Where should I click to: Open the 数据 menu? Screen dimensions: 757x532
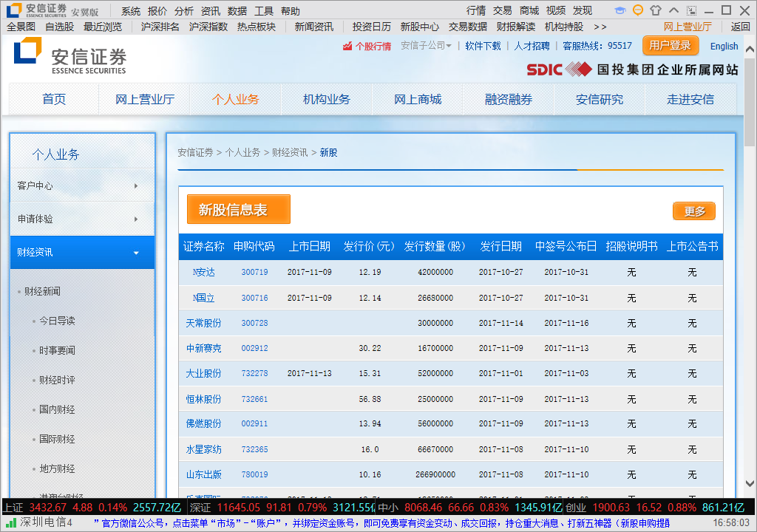pos(237,10)
